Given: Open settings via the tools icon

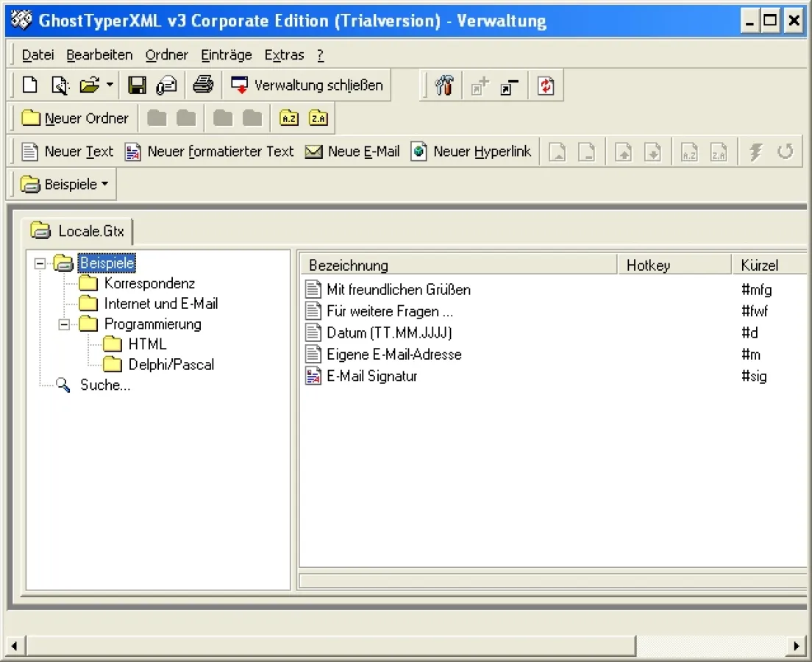Looking at the screenshot, I should click(x=444, y=86).
